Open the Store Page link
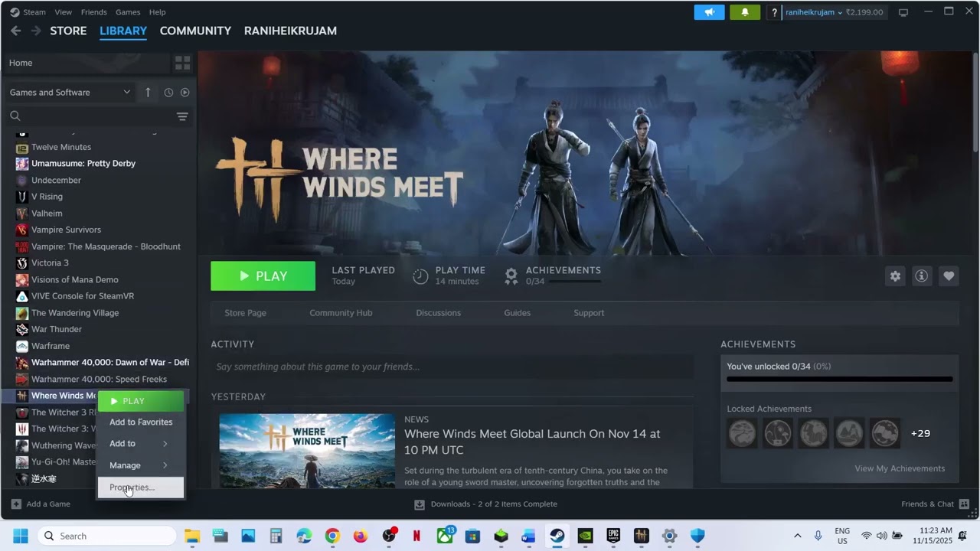Image resolution: width=980 pixels, height=551 pixels. pos(245,313)
